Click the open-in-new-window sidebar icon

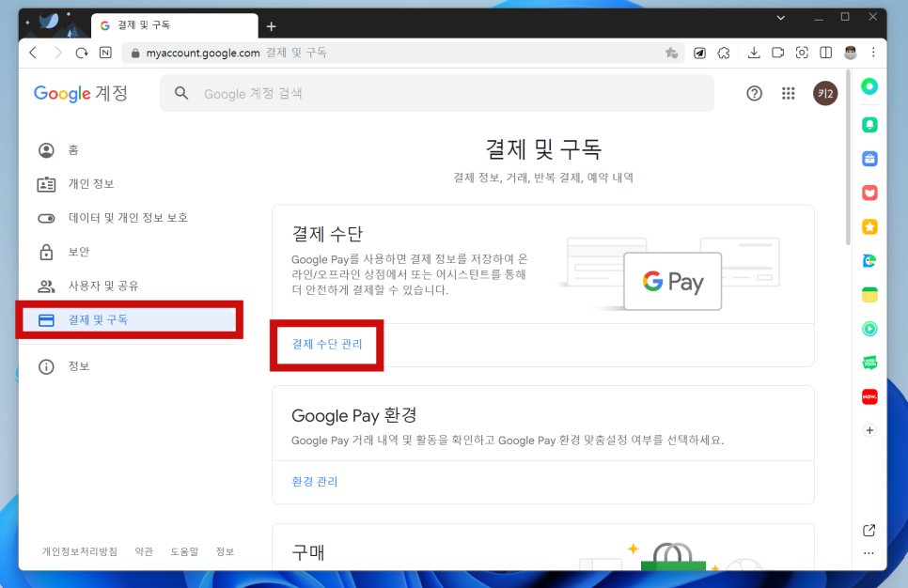(869, 530)
